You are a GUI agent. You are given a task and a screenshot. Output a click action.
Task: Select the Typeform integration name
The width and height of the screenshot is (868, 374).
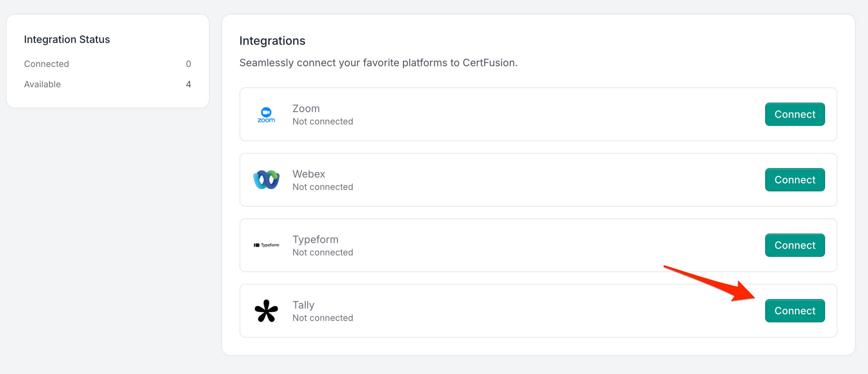tap(315, 239)
